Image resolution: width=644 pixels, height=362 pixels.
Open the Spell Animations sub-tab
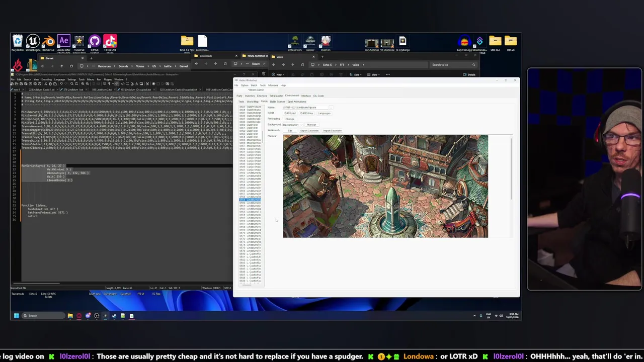pos(297,102)
